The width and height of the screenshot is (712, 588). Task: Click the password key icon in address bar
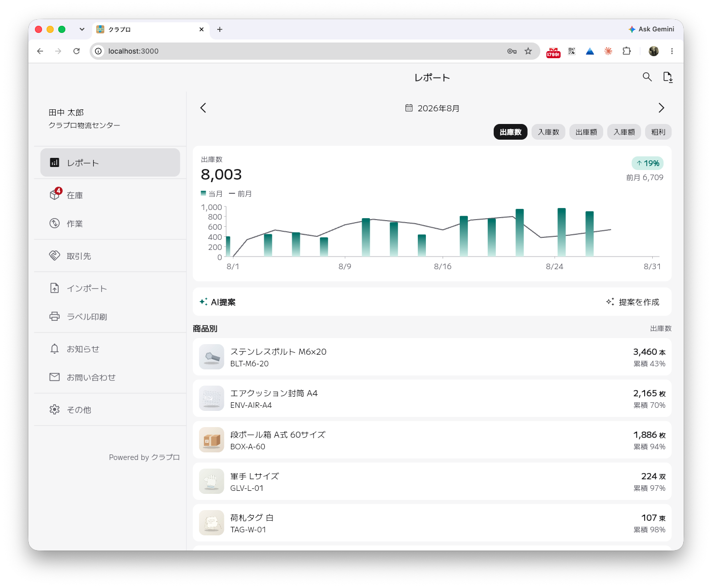512,51
